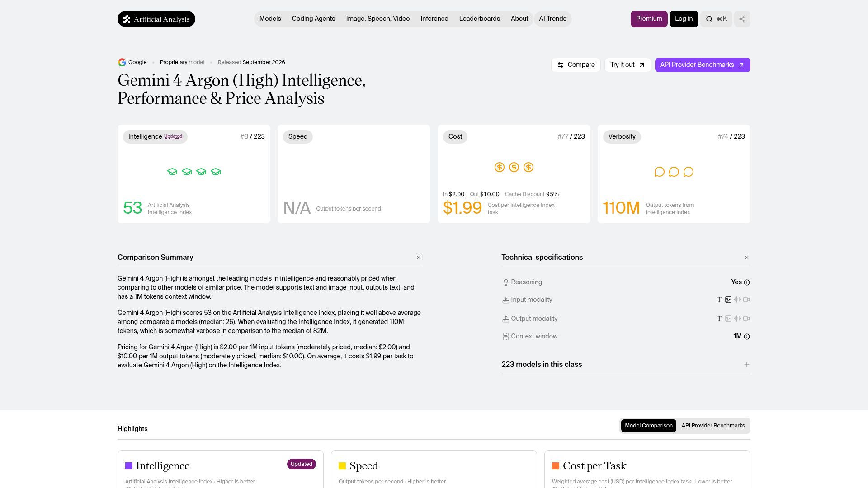Screen dimensions: 868x488
Task: Click the upload icon beside Output modality
Action: [506, 319]
